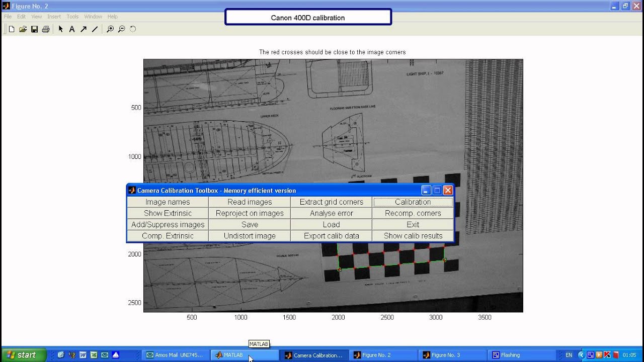Click the EN language indicator in tray
This screenshot has height=362, width=644.
point(569,355)
